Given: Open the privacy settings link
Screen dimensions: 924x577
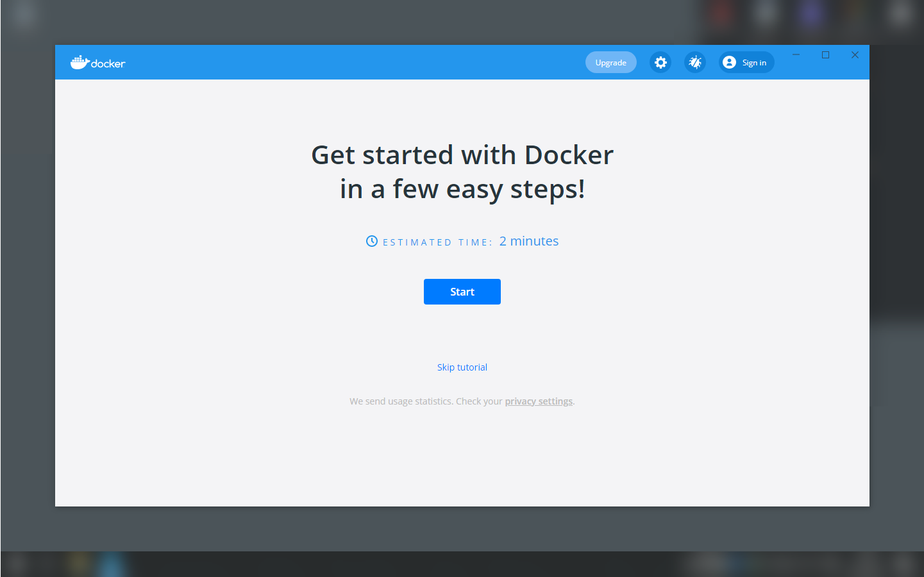Looking at the screenshot, I should [x=539, y=401].
